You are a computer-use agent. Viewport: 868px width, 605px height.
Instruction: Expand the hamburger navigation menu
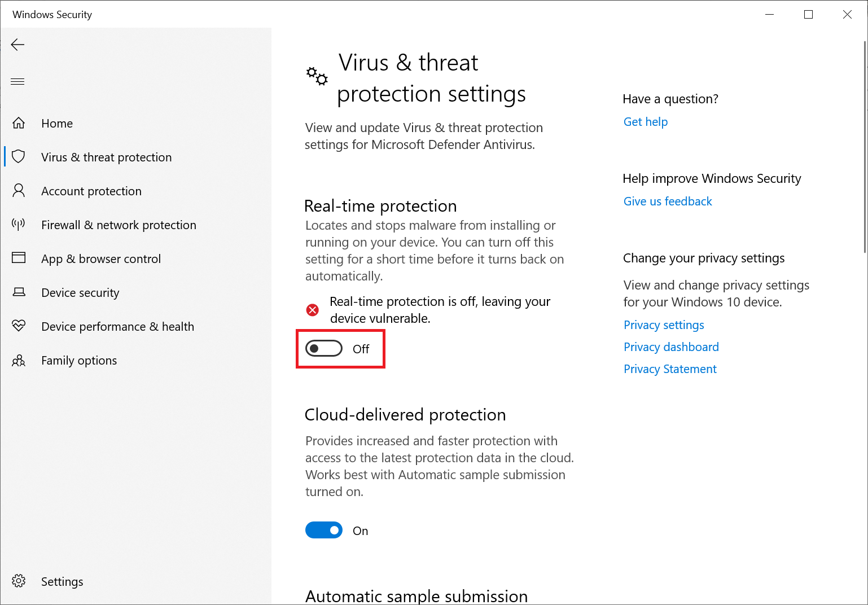[18, 82]
